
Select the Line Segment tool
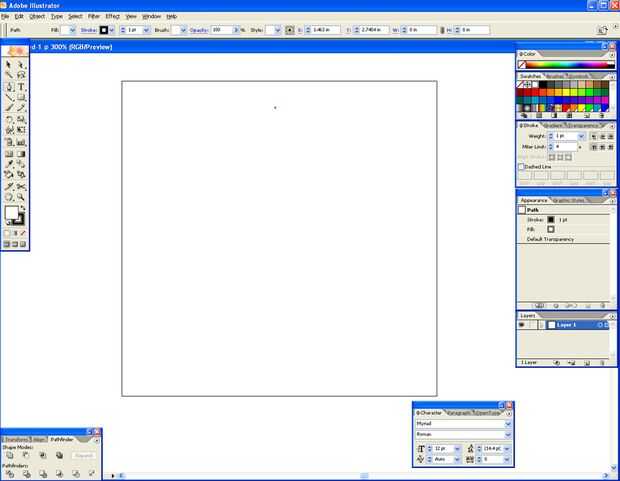pos(9,98)
